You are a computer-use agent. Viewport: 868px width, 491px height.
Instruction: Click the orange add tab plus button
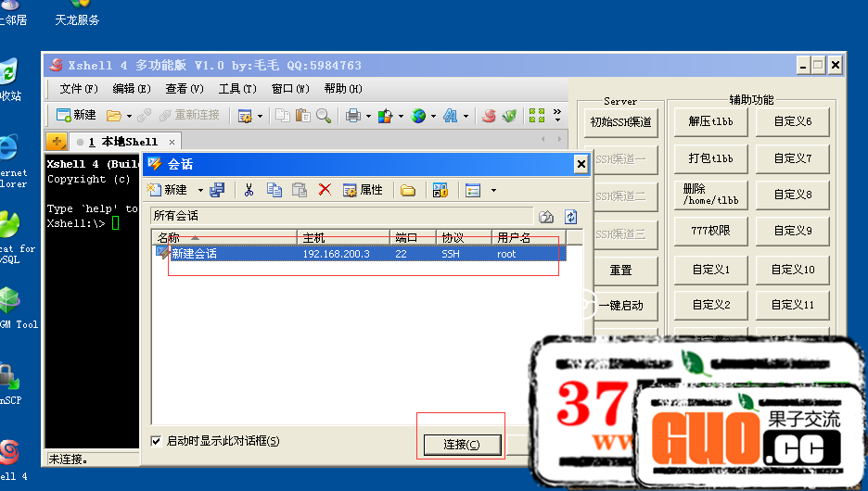click(x=57, y=142)
